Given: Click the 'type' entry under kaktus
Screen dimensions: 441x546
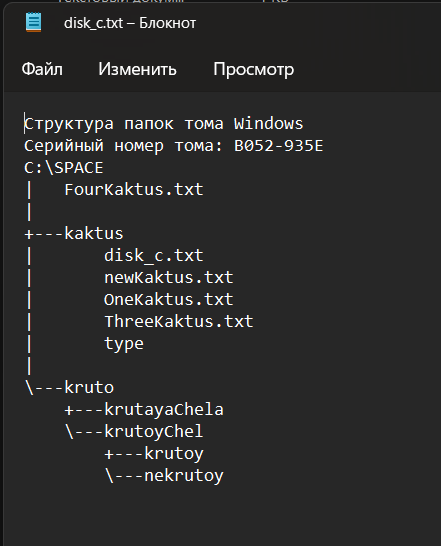Looking at the screenshot, I should (x=124, y=344).
